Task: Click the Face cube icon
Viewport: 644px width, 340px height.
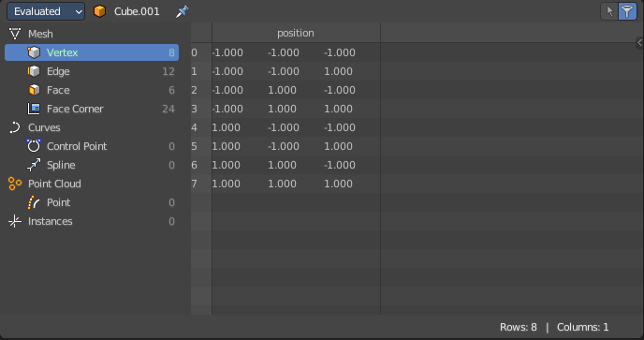Action: pyautogui.click(x=34, y=90)
